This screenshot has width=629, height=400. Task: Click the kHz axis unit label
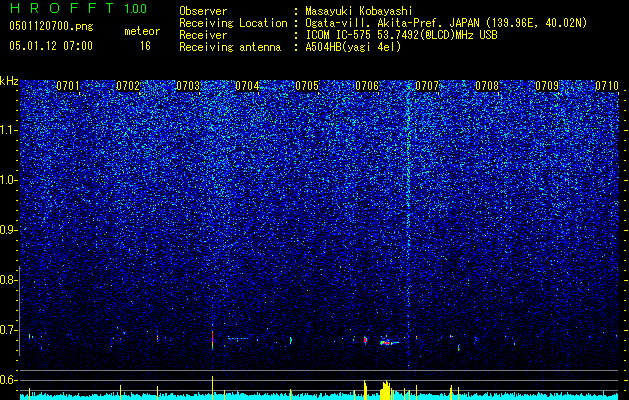(9, 81)
